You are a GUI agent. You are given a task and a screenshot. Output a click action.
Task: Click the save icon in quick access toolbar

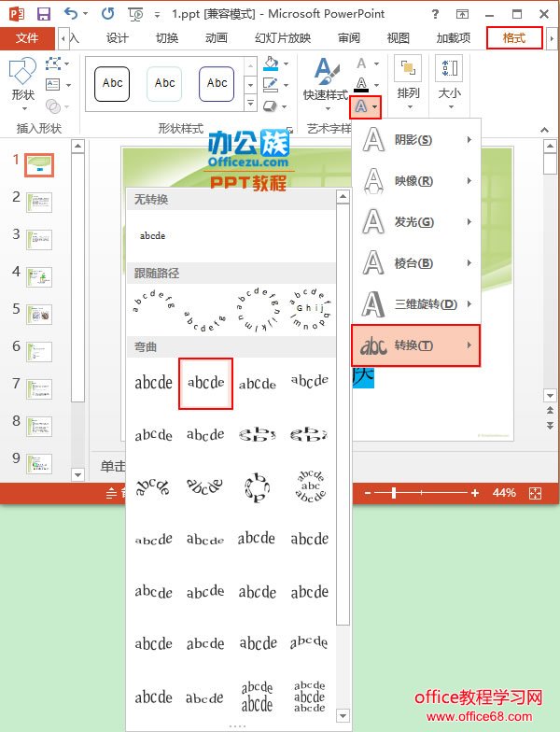click(x=43, y=14)
